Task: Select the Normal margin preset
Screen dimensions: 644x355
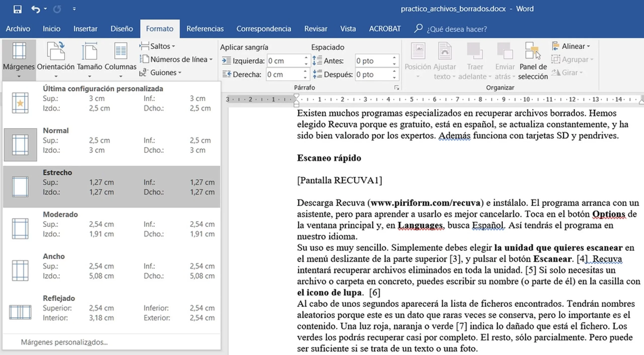Action: click(111, 145)
